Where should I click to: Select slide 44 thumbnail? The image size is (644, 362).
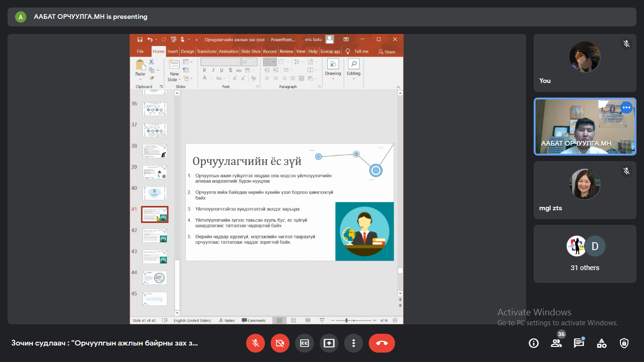(155, 278)
